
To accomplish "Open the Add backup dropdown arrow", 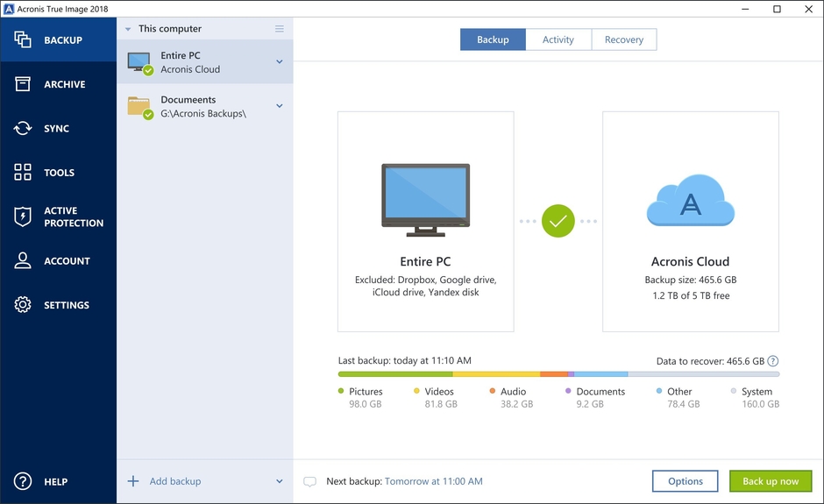I will (280, 481).
